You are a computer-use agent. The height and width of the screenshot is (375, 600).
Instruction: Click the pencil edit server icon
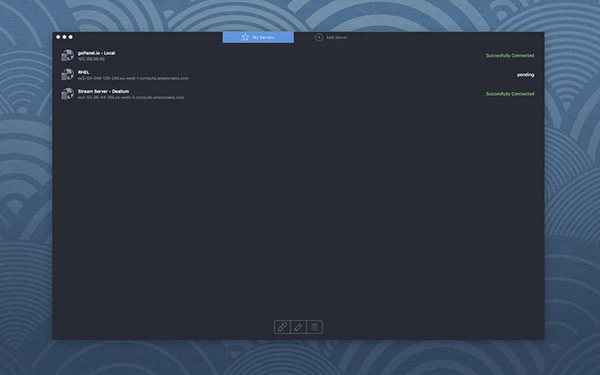tap(298, 327)
